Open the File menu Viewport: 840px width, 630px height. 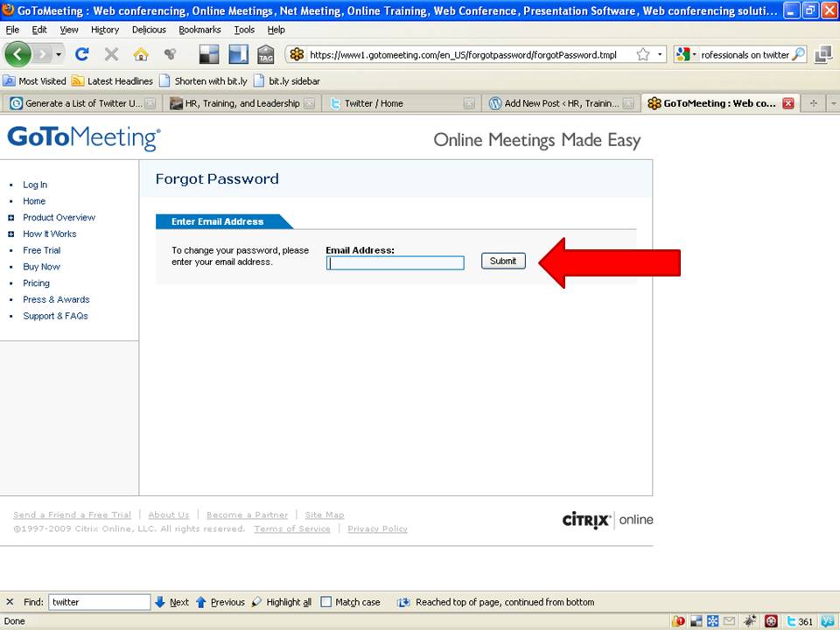point(12,30)
